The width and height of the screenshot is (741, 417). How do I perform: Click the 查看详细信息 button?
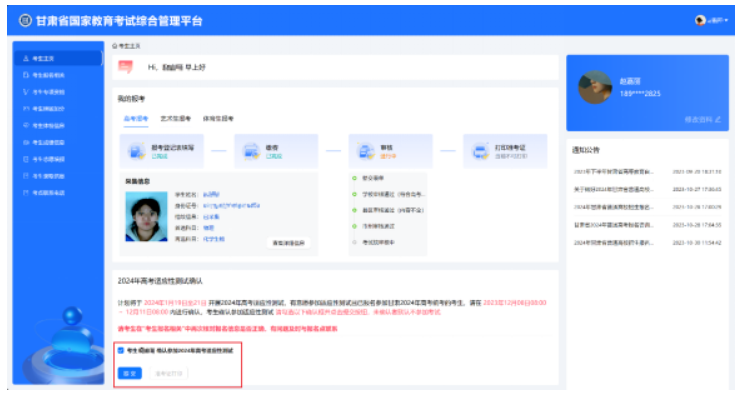pos(289,242)
